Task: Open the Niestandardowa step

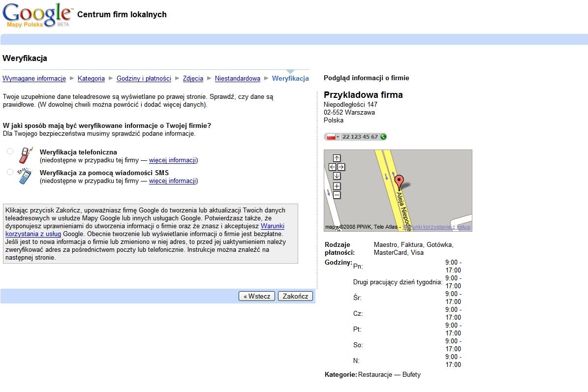Action: 237,78
